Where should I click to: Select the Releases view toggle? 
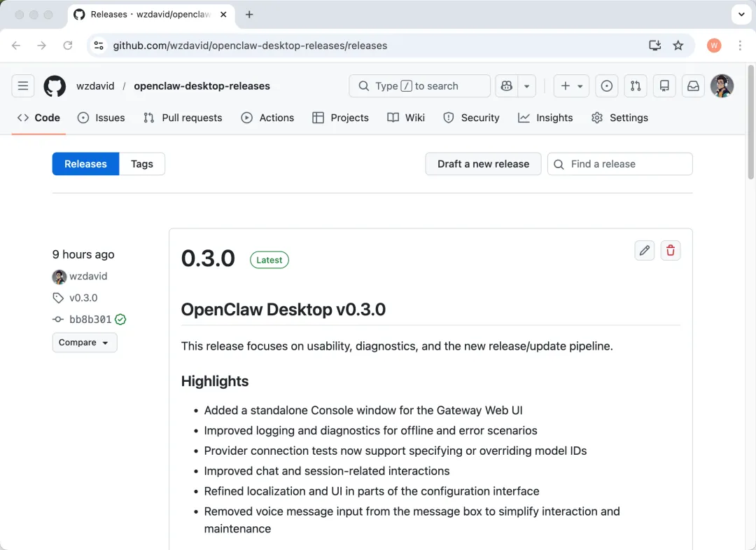pos(85,164)
